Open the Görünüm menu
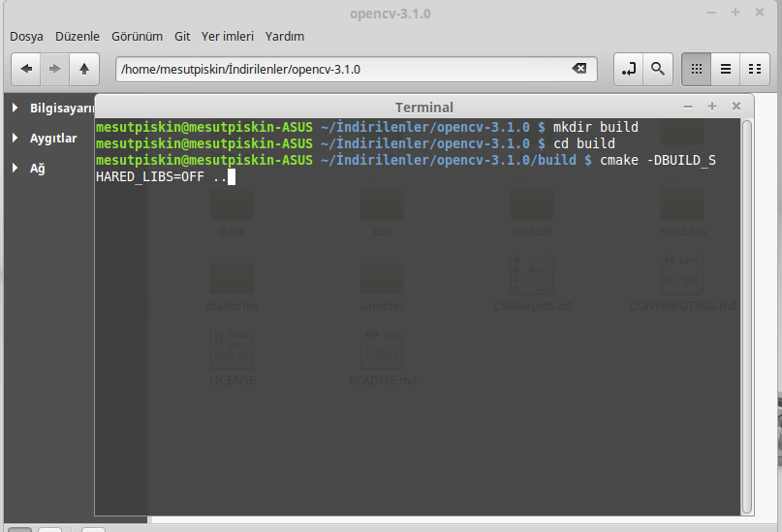Screen dimensions: 782x532 [137, 36]
